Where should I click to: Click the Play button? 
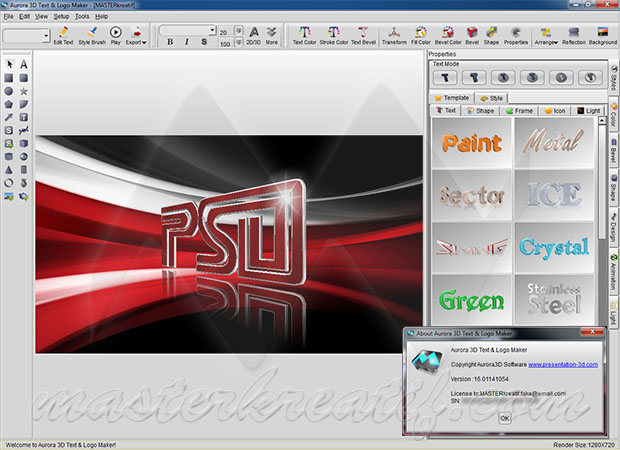click(115, 36)
